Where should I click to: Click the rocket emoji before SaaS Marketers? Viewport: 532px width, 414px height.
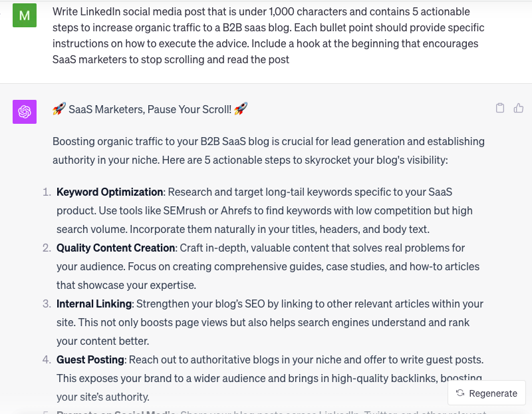(x=59, y=108)
